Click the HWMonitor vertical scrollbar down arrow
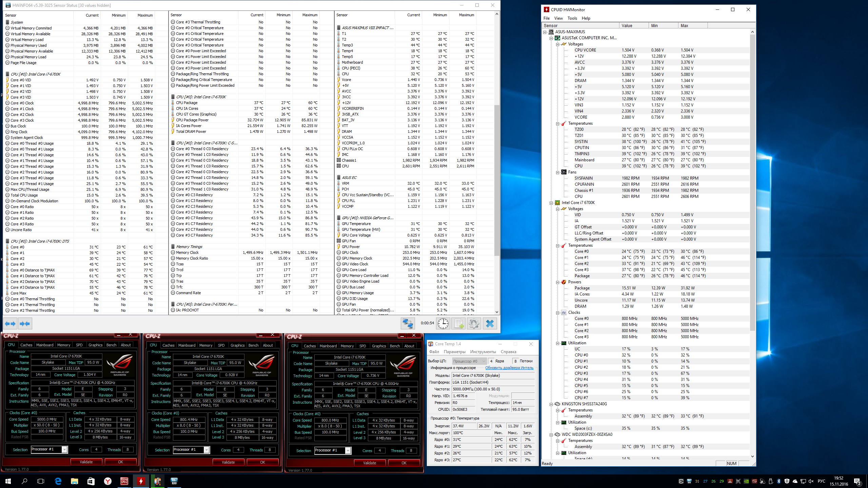 click(x=752, y=456)
